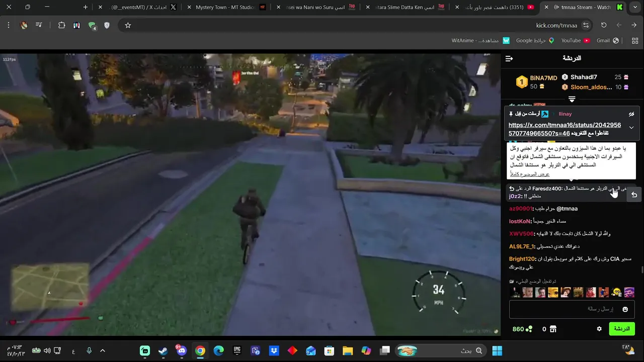The width and height of the screenshot is (644, 362).
Task: Hide the pinned message using the crossed-eye icon
Action: (631, 114)
